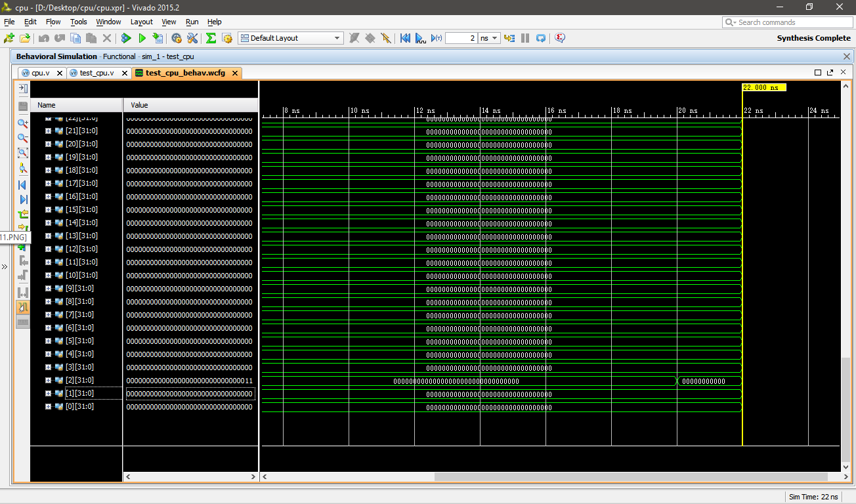
Task: Open the New Project toolbar icon
Action: point(9,38)
